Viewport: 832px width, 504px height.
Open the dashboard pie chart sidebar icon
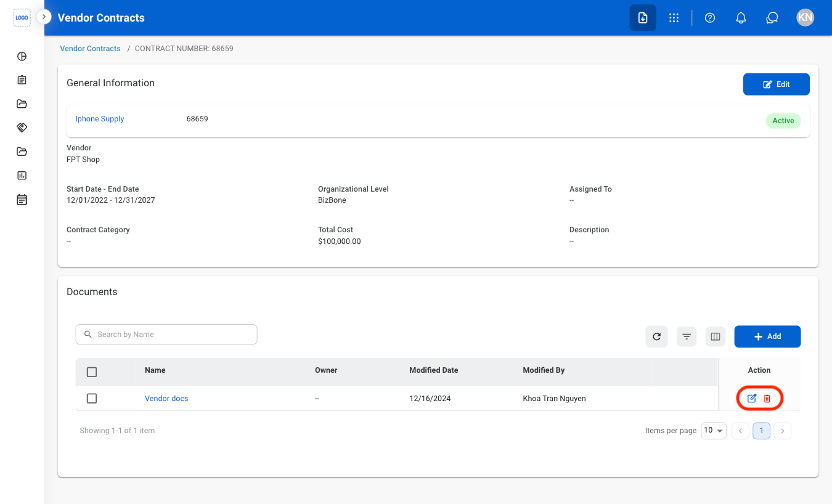22,56
